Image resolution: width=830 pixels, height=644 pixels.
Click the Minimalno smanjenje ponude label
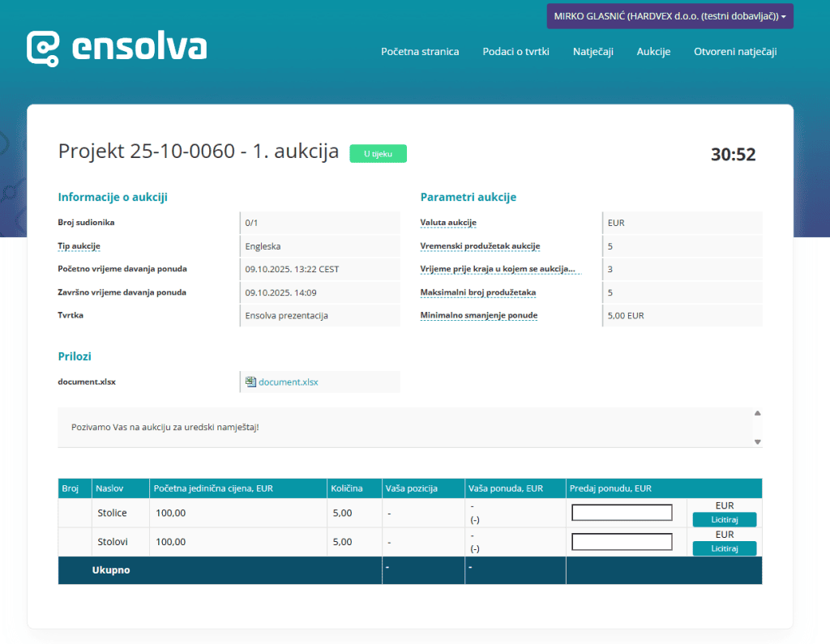click(478, 315)
